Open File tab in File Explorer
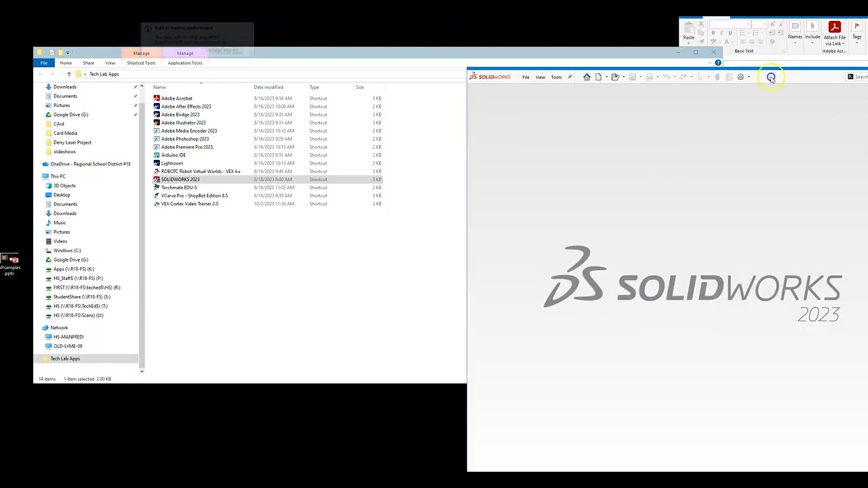 [43, 63]
